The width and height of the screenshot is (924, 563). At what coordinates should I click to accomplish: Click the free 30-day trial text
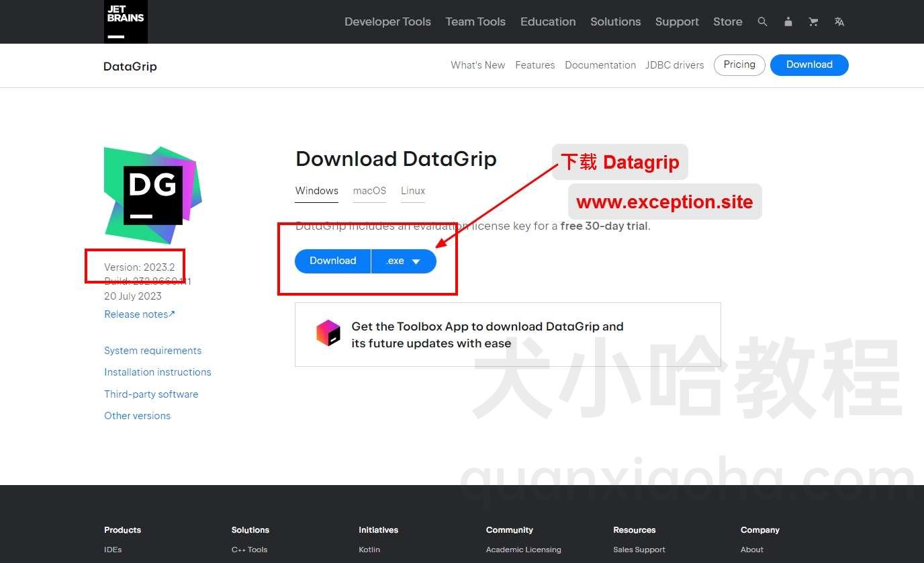[604, 226]
